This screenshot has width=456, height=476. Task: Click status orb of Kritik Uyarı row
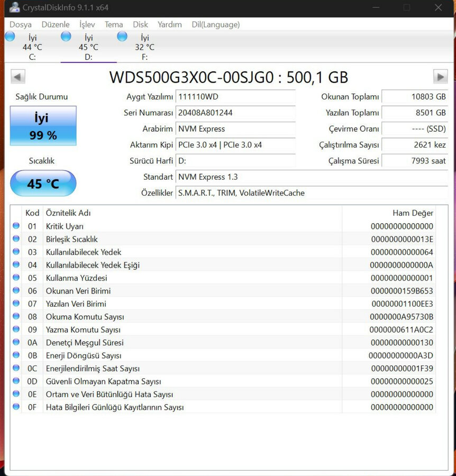16,225
